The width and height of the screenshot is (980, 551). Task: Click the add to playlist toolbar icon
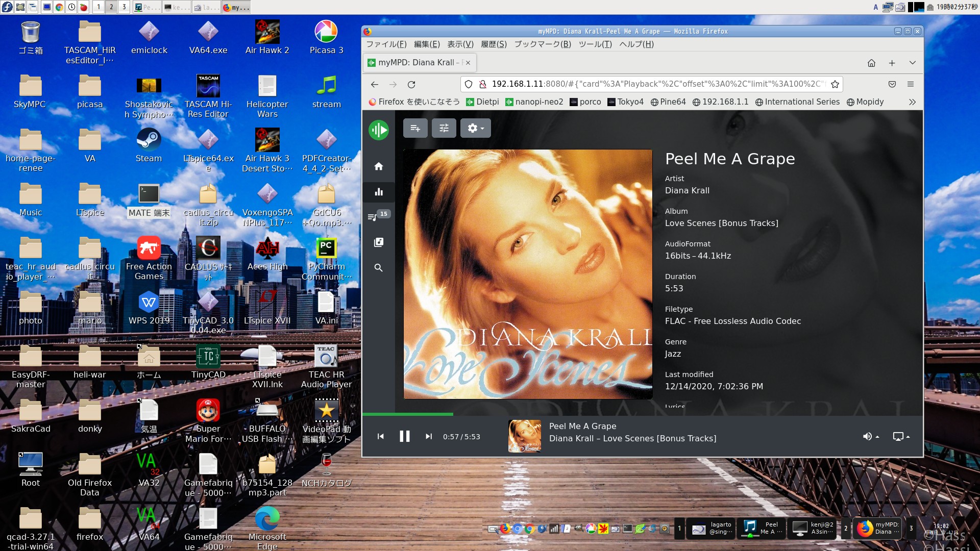[x=415, y=128]
